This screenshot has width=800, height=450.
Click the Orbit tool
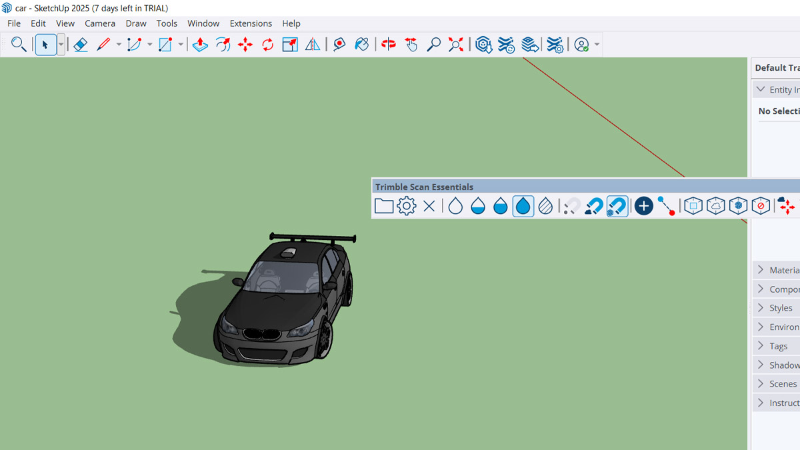pyautogui.click(x=388, y=45)
